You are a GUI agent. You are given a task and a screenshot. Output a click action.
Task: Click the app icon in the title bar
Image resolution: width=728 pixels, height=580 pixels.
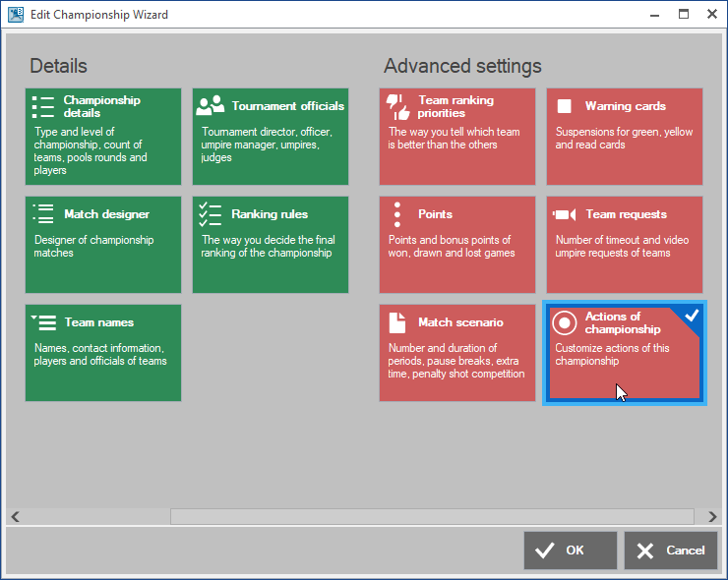pyautogui.click(x=16, y=15)
